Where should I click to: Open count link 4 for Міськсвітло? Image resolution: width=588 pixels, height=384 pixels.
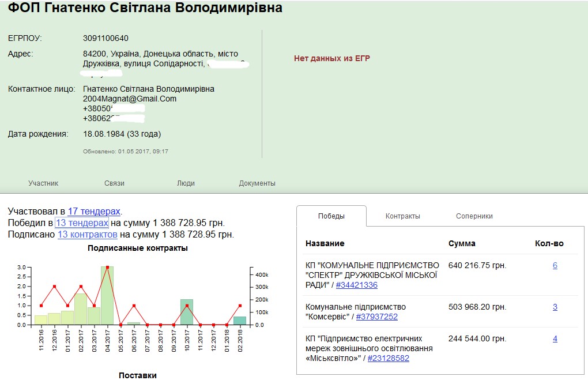(555, 339)
